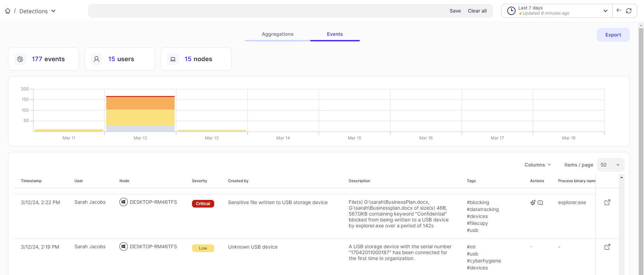
Task: Click the home icon in breadcrumb
Action: pyautogui.click(x=8, y=11)
